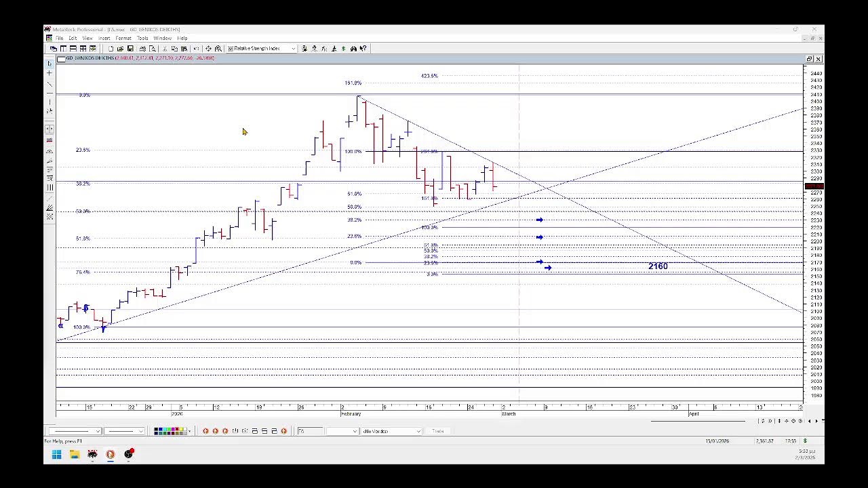The image size is (868, 488).
Task: Select the diagonal trendline drawing tool
Action: coord(50,84)
